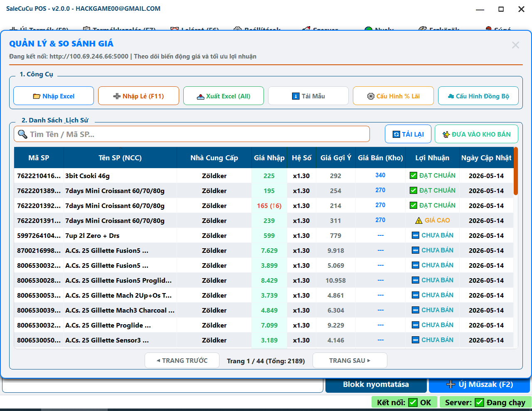This screenshot has width=532, height=411.
Task: Click ĐẠT CHUẨN checkmark for 3bit Csoki 46g
Action: [x=414, y=176]
